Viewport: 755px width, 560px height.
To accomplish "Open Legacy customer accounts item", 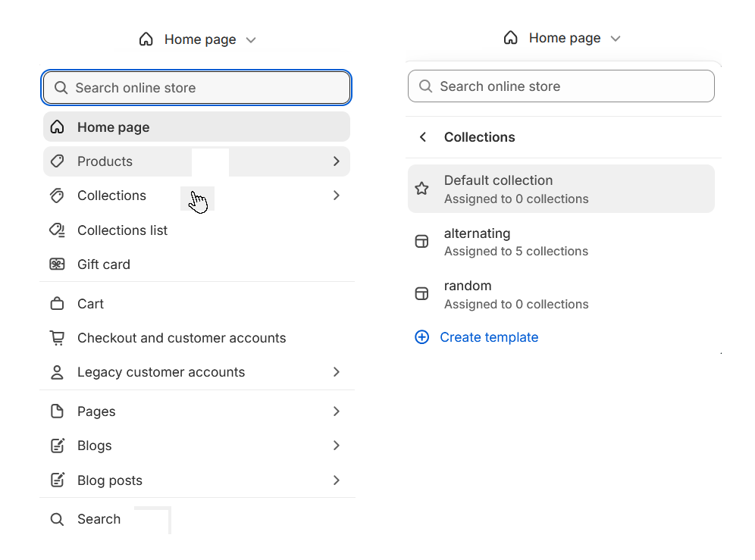I will 196,372.
